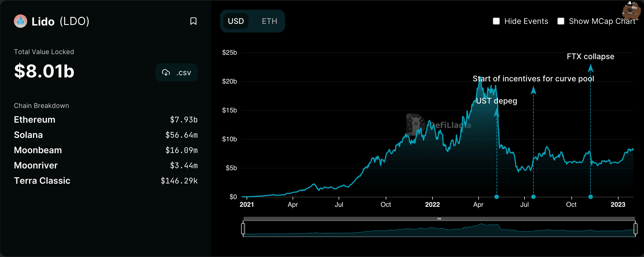Click the FTX collapse event label
Viewport: 644px width, 257px height.
pos(591,57)
